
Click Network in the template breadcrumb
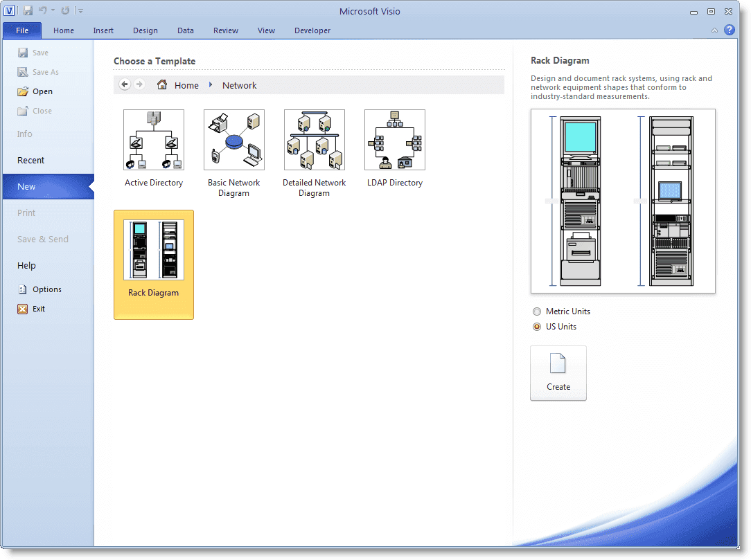point(240,85)
